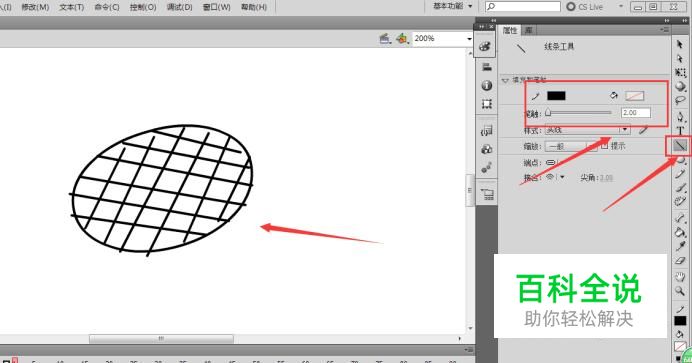Click the no-fill color swatch in Properties

coord(635,96)
